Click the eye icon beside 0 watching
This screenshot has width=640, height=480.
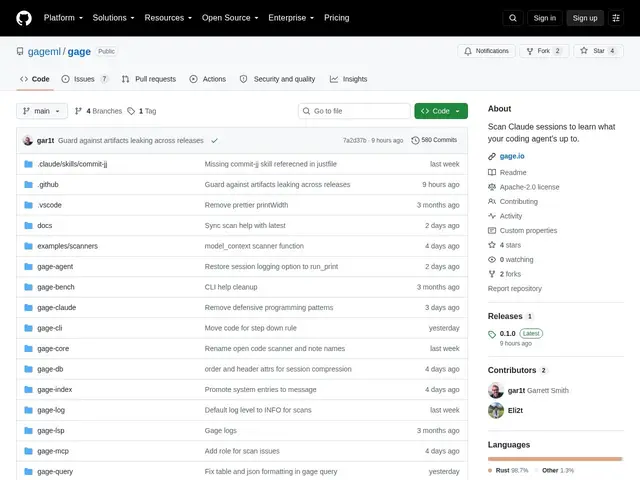pyautogui.click(x=492, y=260)
